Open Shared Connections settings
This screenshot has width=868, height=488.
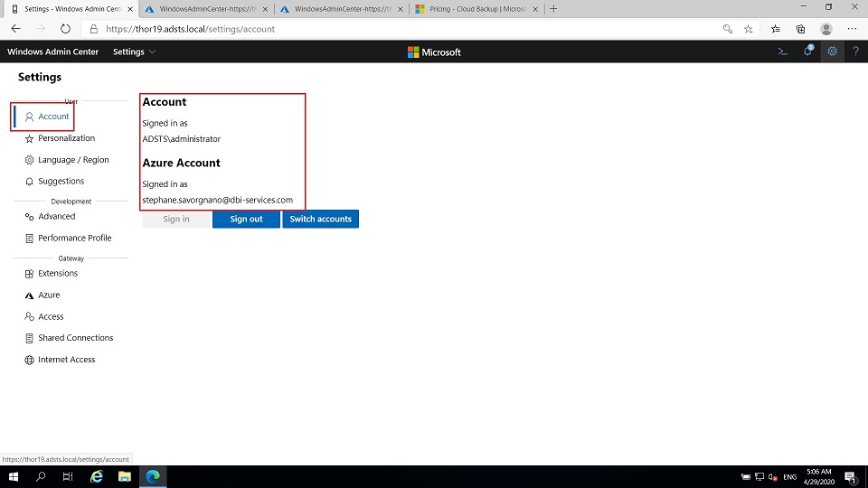(x=75, y=338)
